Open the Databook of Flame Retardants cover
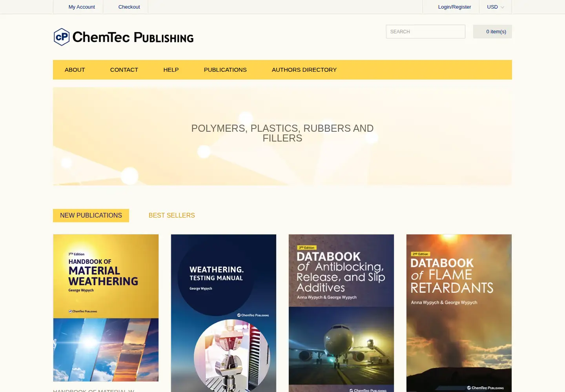Image resolution: width=565 pixels, height=392 pixels. (x=459, y=313)
